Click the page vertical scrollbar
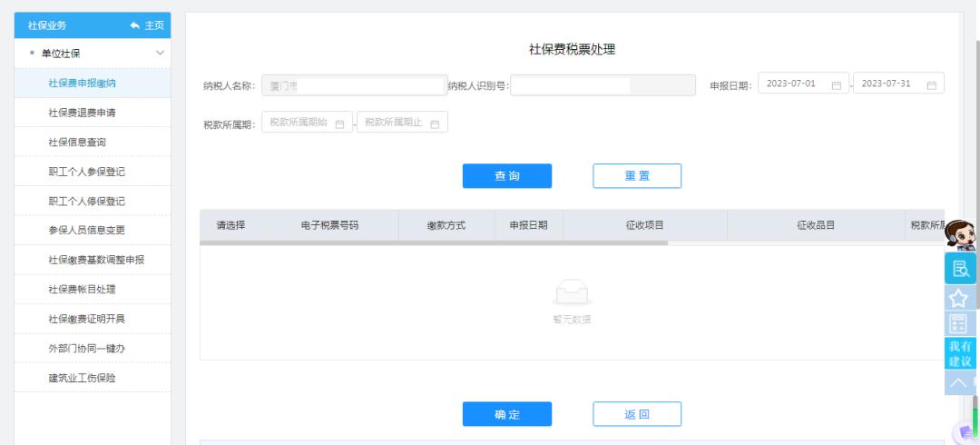Viewport: 980px width, 445px height. click(977, 175)
